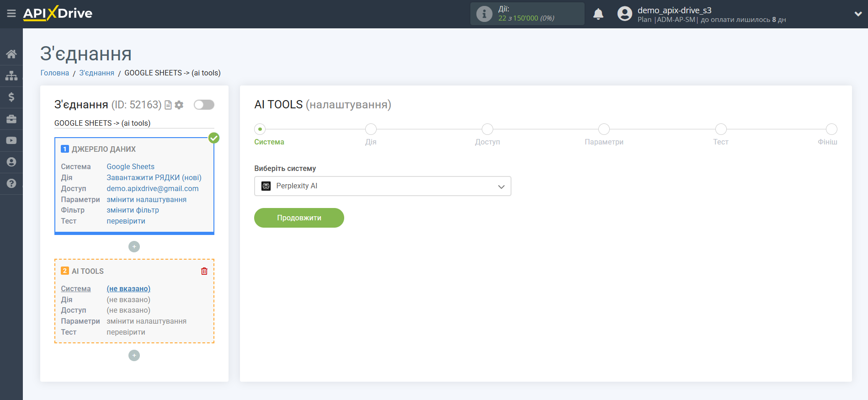Image resolution: width=868 pixels, height=400 pixels.
Task: Click data source змінити налаштування link
Action: pos(147,199)
